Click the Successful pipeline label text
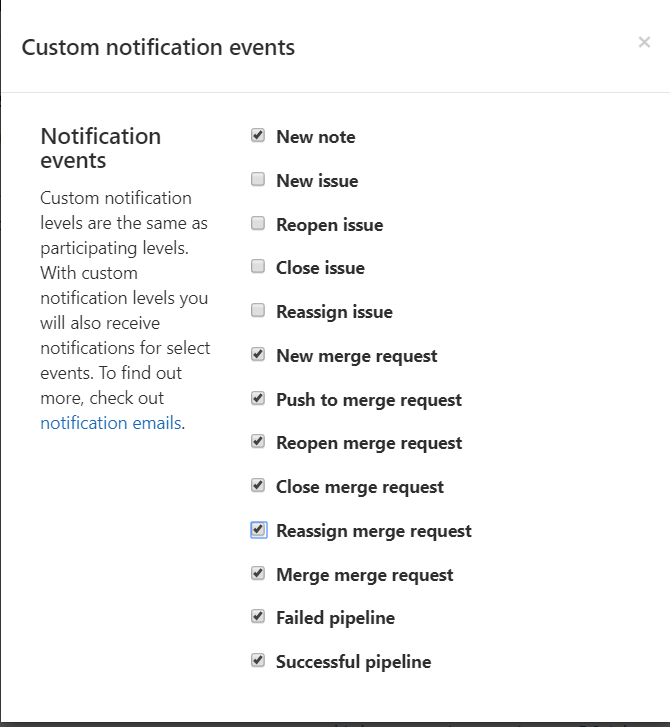670x727 pixels. (x=353, y=662)
